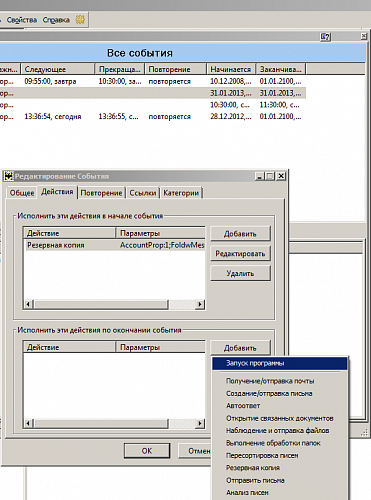Open the Справка menu
The image size is (371, 500).
[56, 20]
